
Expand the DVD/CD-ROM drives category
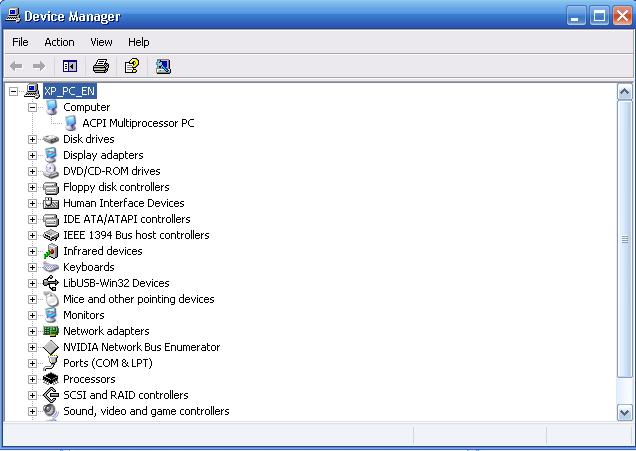click(x=32, y=172)
